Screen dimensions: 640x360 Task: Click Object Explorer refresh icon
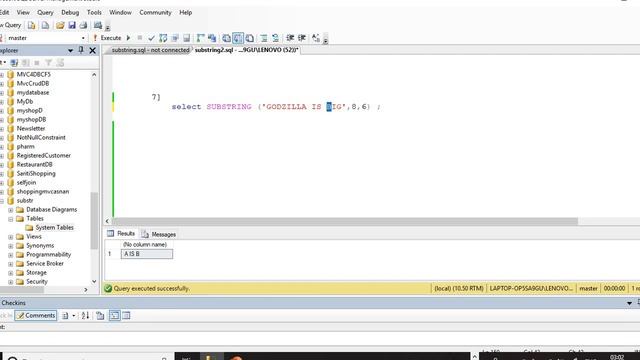coord(60,62)
